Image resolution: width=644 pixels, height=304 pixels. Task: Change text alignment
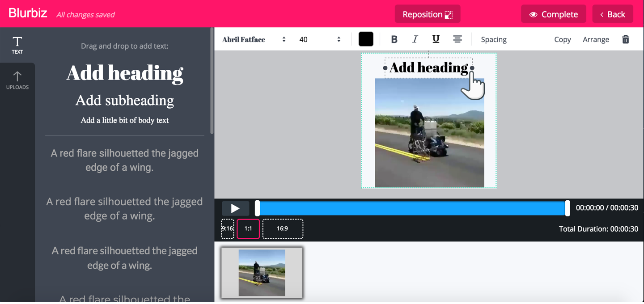click(x=457, y=39)
